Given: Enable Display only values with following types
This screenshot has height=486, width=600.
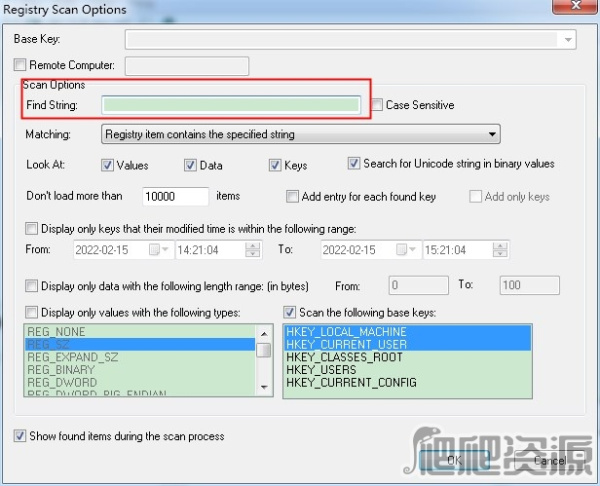Looking at the screenshot, I should click(x=31, y=312).
